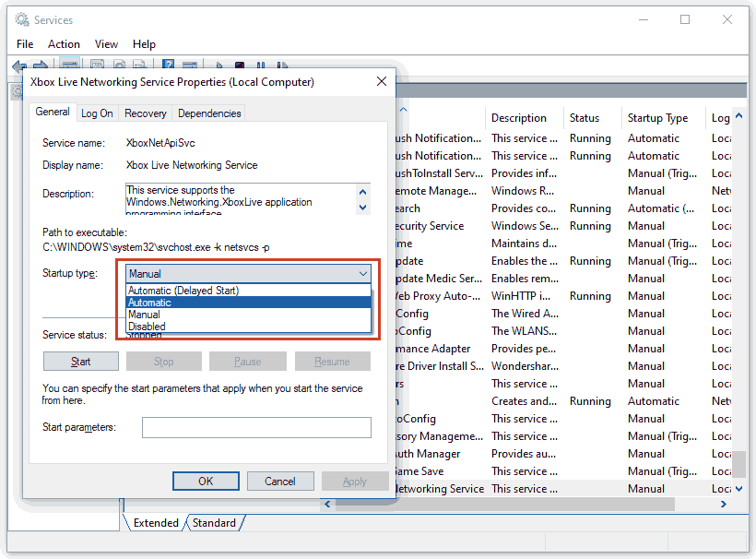This screenshot has width=756, height=559.
Task: Click description box down arrow
Action: click(x=363, y=208)
